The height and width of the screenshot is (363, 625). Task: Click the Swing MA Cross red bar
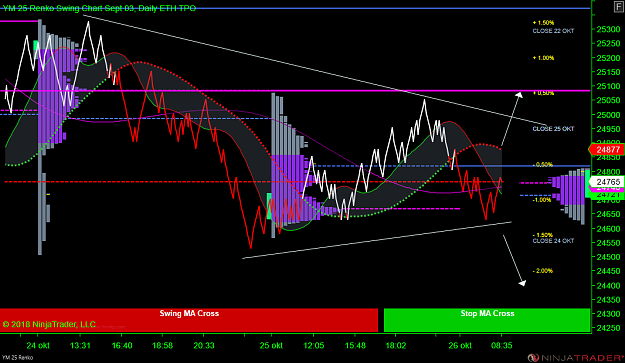coord(189,320)
